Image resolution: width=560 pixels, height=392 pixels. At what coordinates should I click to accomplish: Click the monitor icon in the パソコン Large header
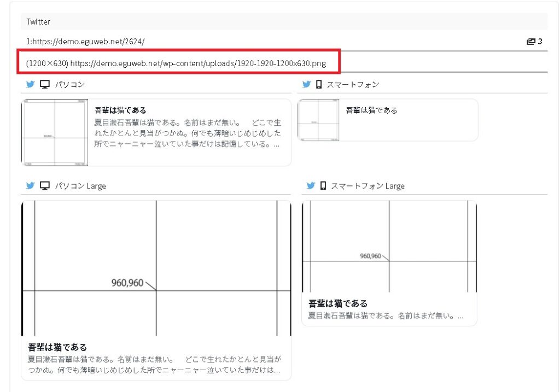click(x=45, y=186)
